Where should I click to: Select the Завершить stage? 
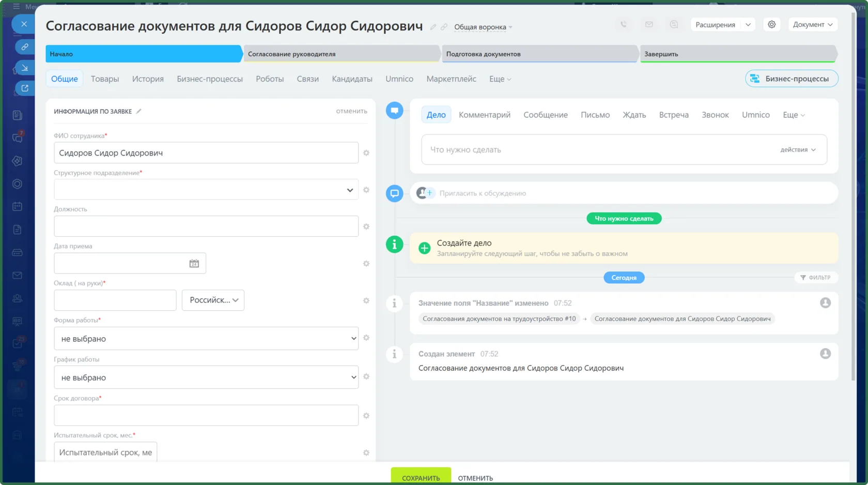(738, 54)
